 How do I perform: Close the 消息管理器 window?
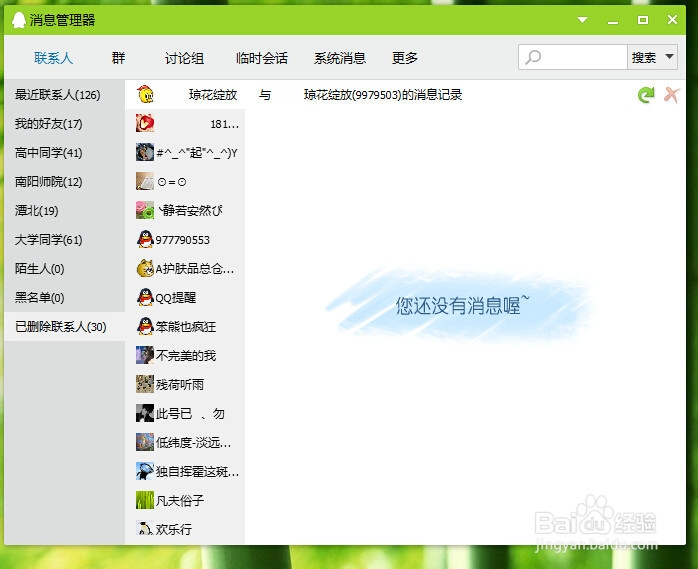[672, 20]
